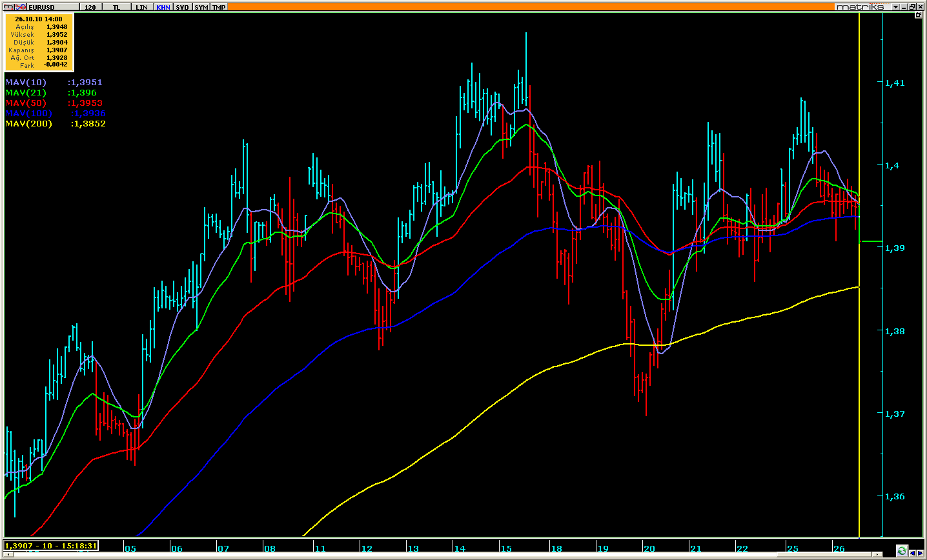Click the ruler icon in top-left corner
This screenshot has height=560, width=927.
coord(8,6)
